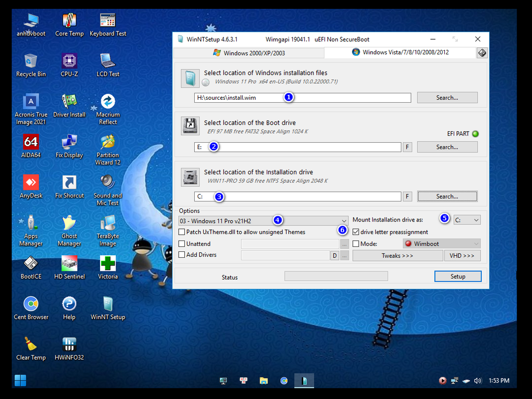Launch Partition Wizard 12 icon
The image size is (532, 399).
tap(108, 150)
